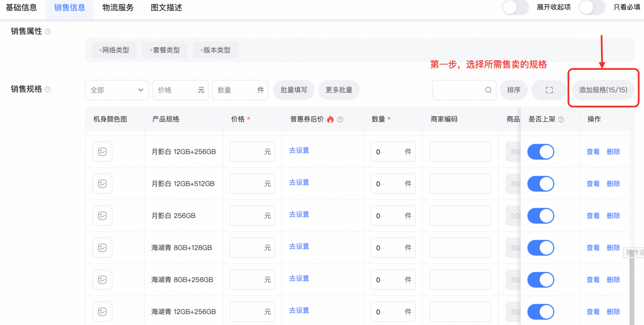This screenshot has height=325, width=644.
Task: Click 去设置 for 月影白 12GB+512GB
Action: click(x=299, y=182)
